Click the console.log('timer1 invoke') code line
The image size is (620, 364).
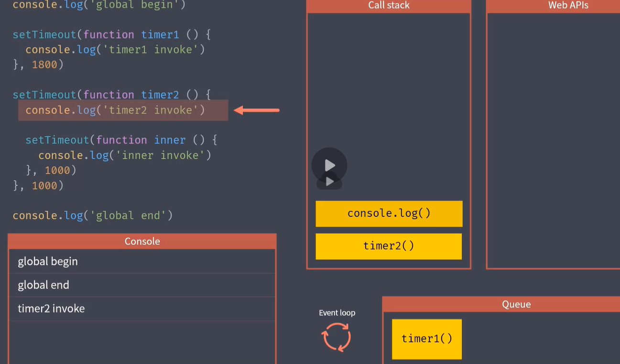(x=115, y=50)
